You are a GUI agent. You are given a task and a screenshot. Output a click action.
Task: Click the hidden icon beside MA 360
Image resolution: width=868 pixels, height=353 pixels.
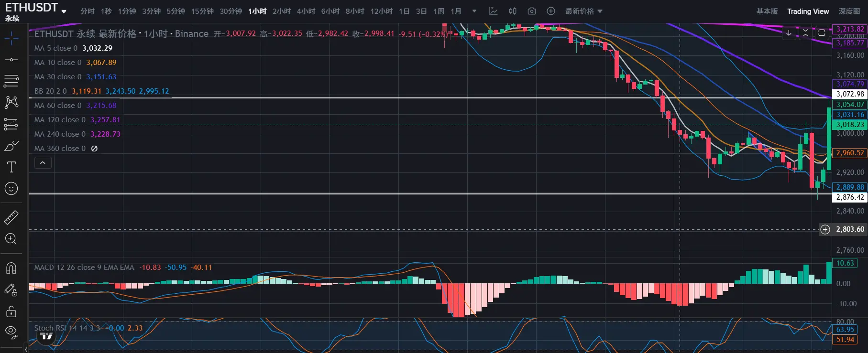coord(94,149)
